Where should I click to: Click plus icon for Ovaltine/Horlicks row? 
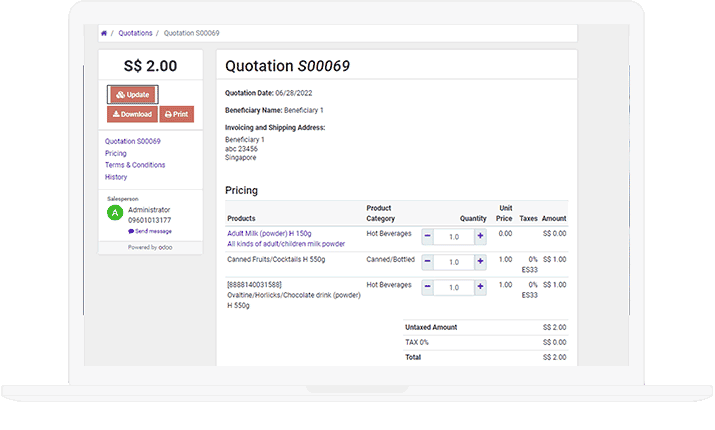tap(480, 288)
